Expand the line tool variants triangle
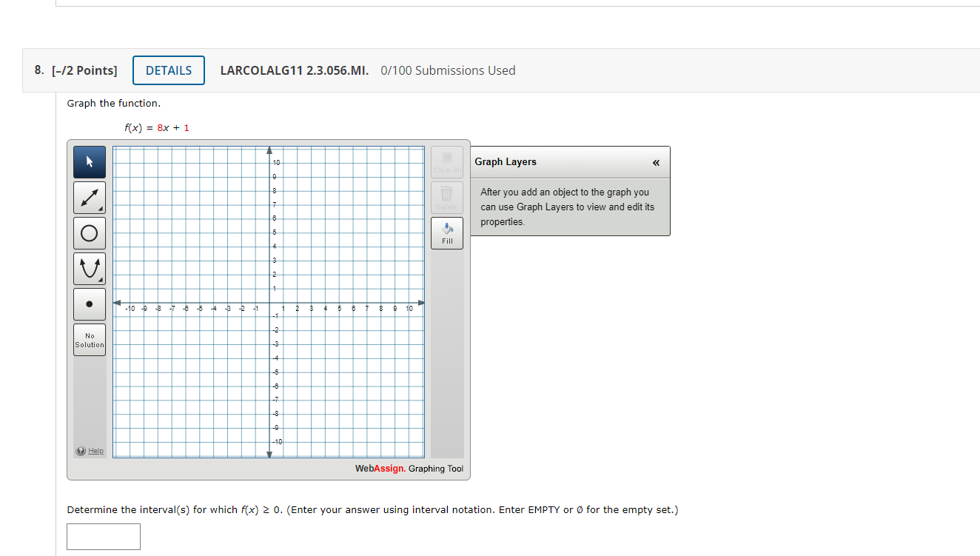This screenshot has height=556, width=980. (101, 208)
